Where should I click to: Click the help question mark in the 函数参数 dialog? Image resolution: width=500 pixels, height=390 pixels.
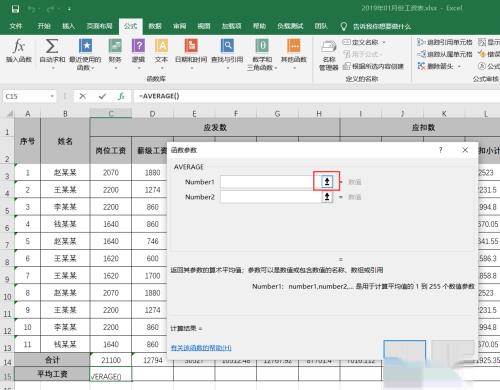tap(441, 150)
